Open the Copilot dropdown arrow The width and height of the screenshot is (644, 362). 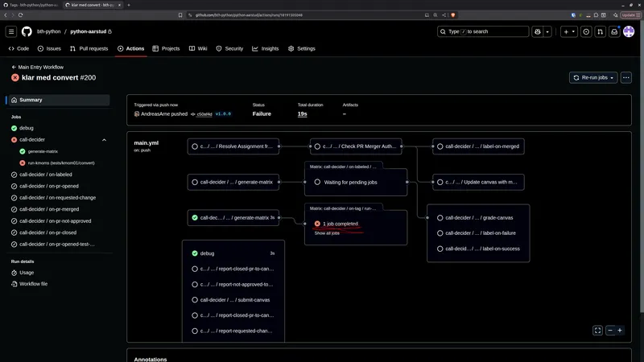coord(548,31)
